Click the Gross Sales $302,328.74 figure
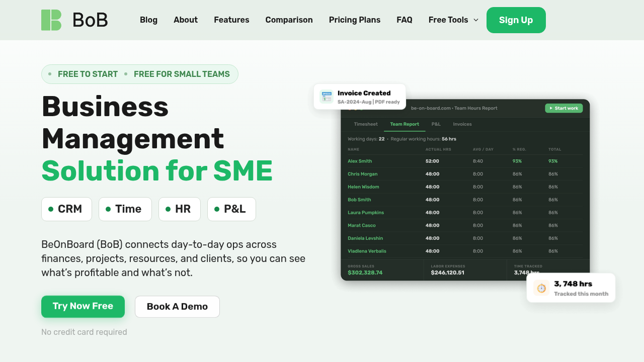 (365, 273)
